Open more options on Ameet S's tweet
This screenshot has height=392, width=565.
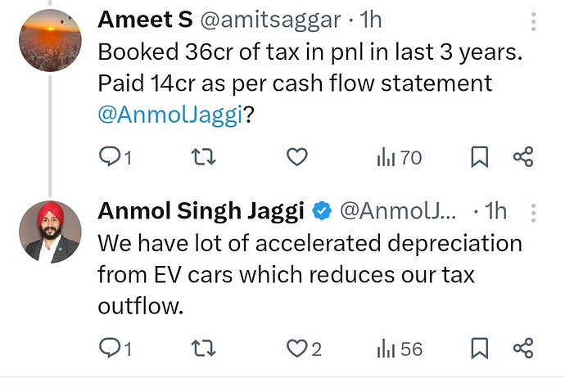click(533, 23)
